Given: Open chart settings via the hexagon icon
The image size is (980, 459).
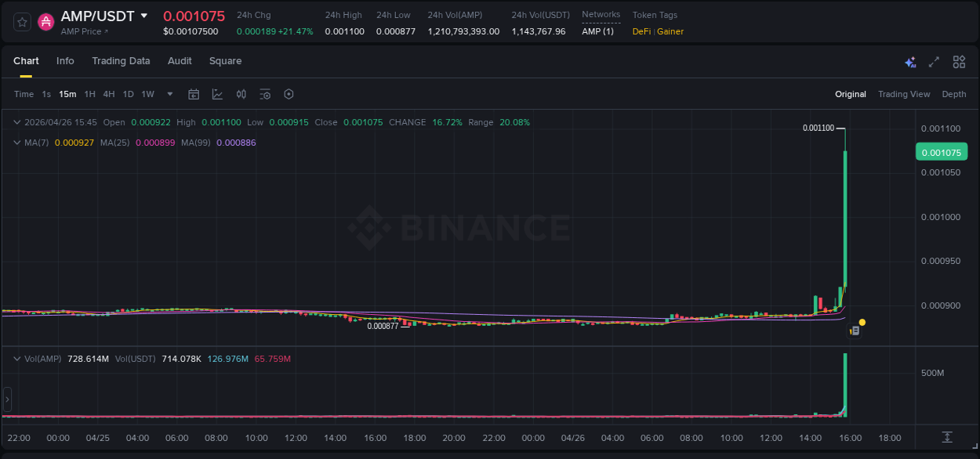Looking at the screenshot, I should [x=289, y=94].
